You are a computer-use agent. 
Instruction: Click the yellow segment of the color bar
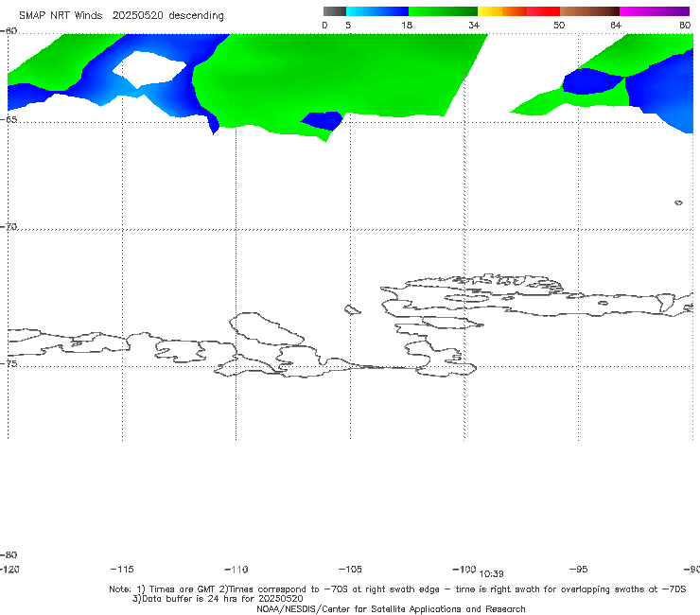[490, 11]
